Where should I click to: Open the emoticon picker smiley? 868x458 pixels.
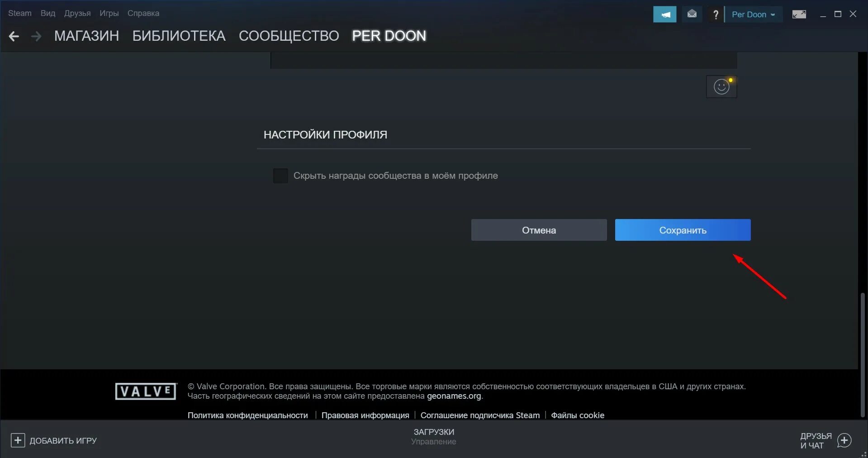[721, 86]
